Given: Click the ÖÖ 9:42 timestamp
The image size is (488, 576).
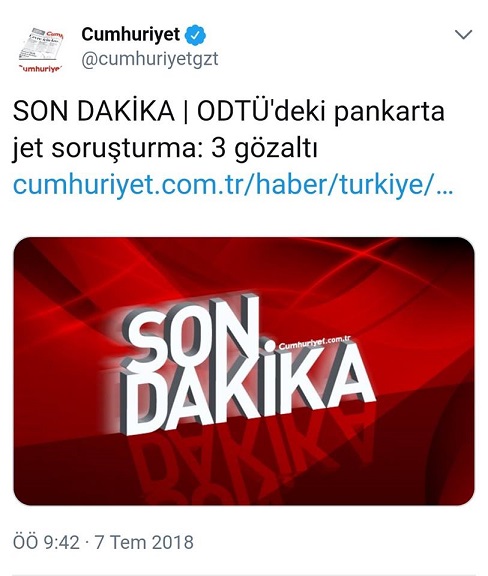Looking at the screenshot, I should click(46, 542).
